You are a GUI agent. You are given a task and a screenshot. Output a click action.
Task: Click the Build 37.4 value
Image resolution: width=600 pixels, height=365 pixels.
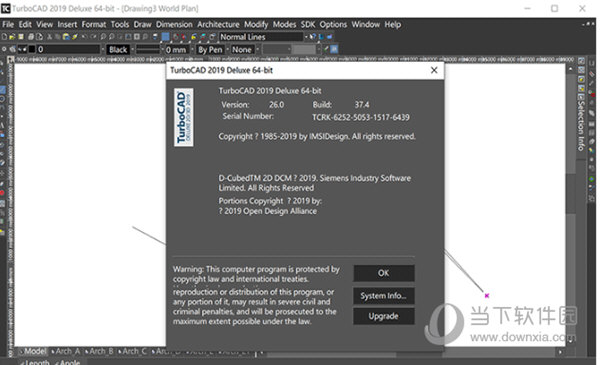tap(362, 105)
